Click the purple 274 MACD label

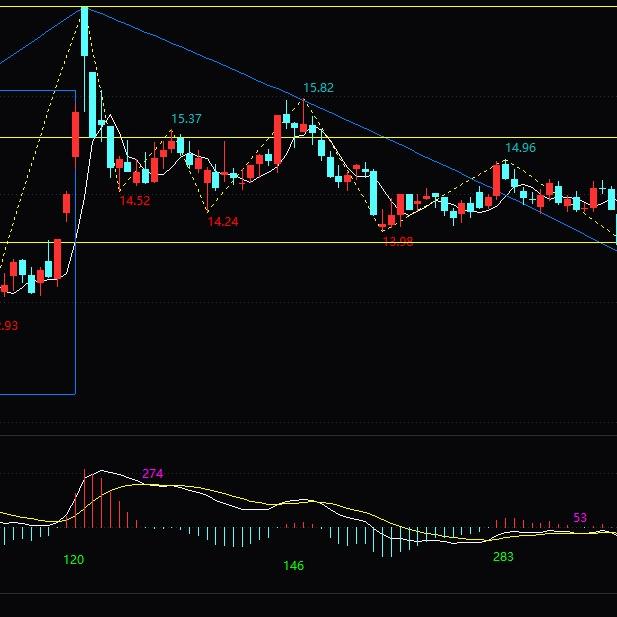153,473
